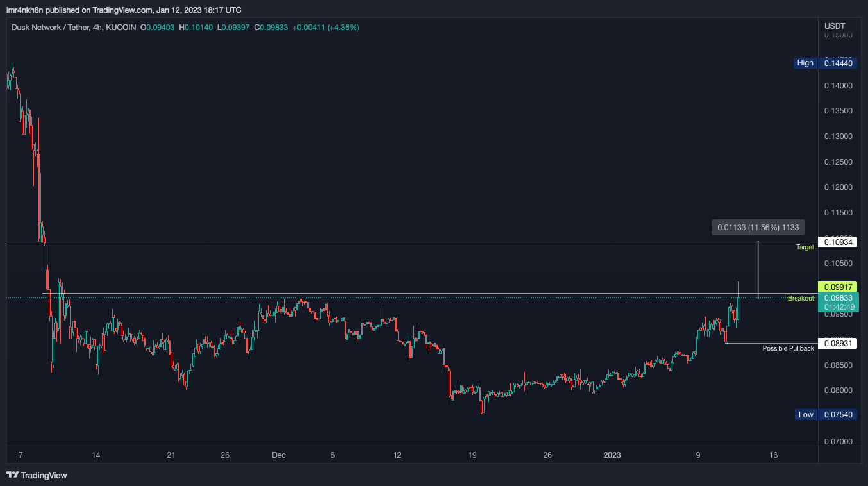Viewport: 868px width, 486px height.
Task: Click the 'Possible Pullback' line label
Action: [788, 348]
